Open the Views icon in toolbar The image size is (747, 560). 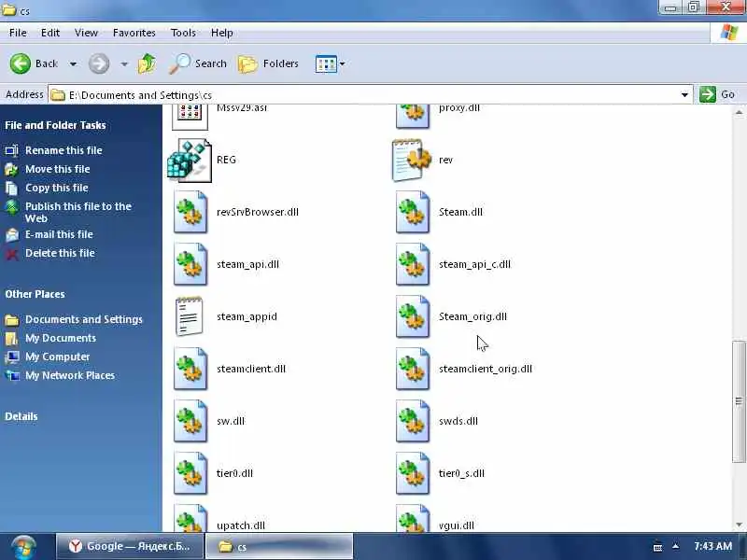pyautogui.click(x=326, y=63)
